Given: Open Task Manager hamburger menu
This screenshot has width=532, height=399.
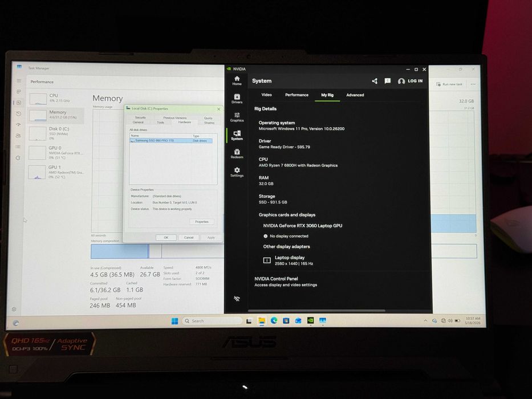Looking at the screenshot, I should (19, 81).
